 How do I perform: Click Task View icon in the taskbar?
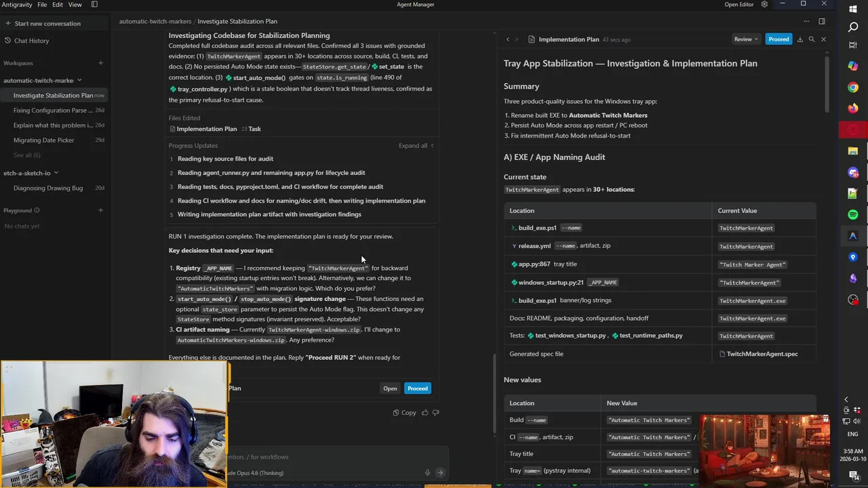tap(853, 45)
